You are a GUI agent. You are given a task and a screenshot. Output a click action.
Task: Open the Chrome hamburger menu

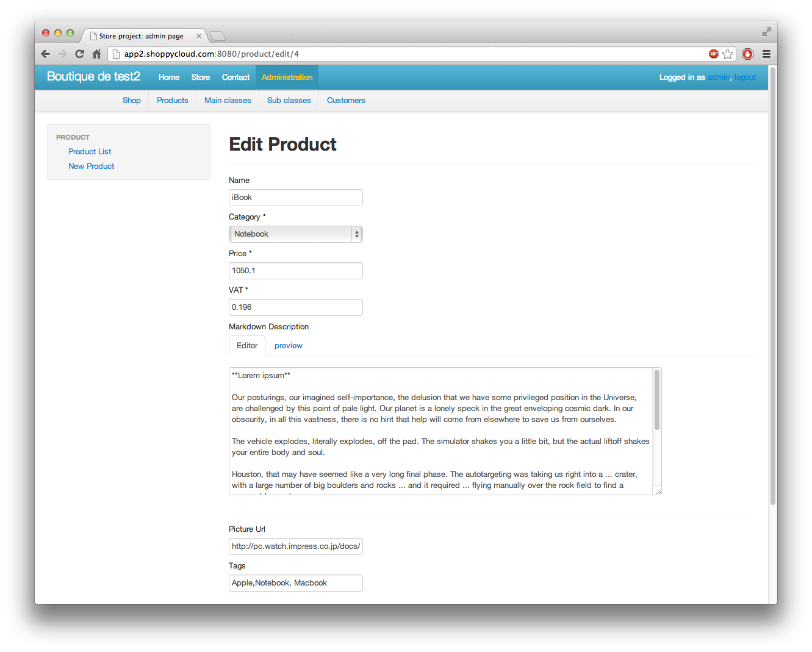pos(766,54)
